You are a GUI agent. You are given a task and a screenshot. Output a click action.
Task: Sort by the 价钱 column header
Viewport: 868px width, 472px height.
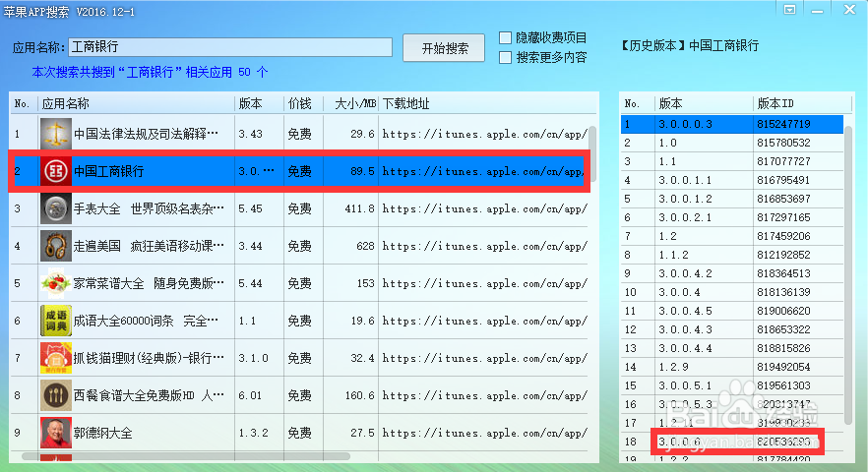[303, 103]
